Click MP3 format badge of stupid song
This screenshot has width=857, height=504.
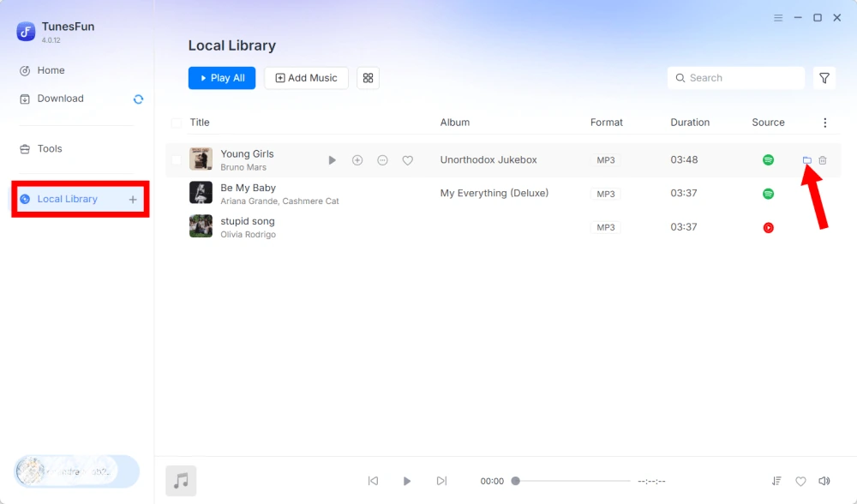coord(606,227)
